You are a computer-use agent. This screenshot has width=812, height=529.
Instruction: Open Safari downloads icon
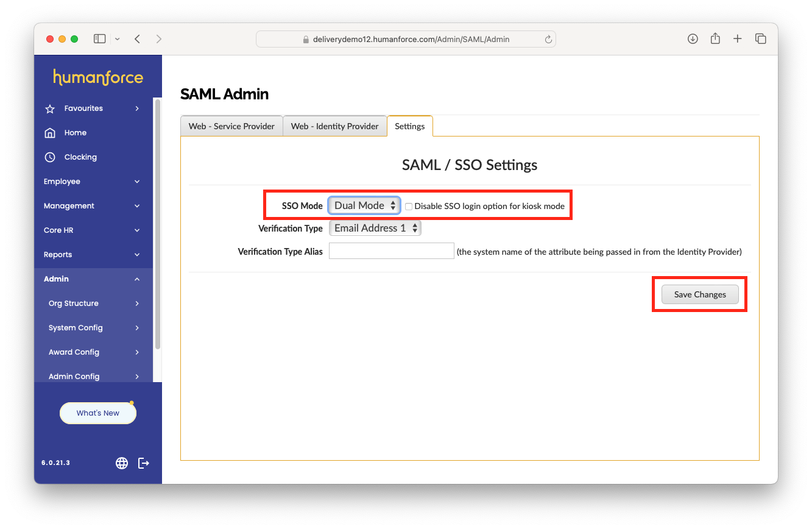point(693,39)
